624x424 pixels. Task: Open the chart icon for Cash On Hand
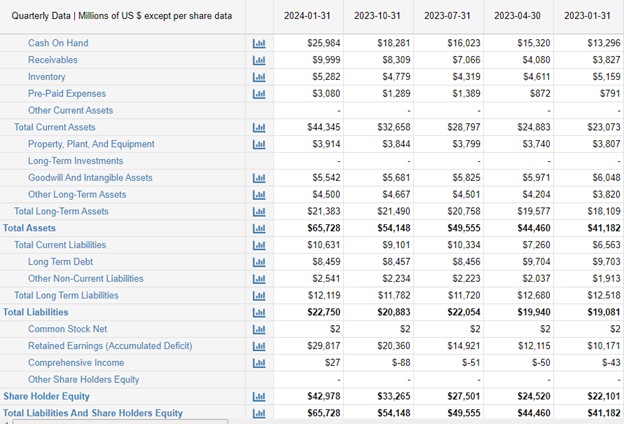[x=258, y=44]
